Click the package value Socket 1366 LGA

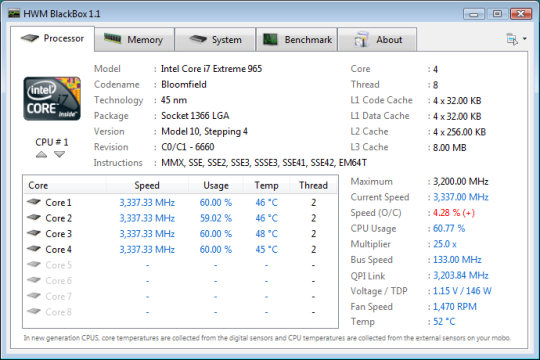coord(195,116)
